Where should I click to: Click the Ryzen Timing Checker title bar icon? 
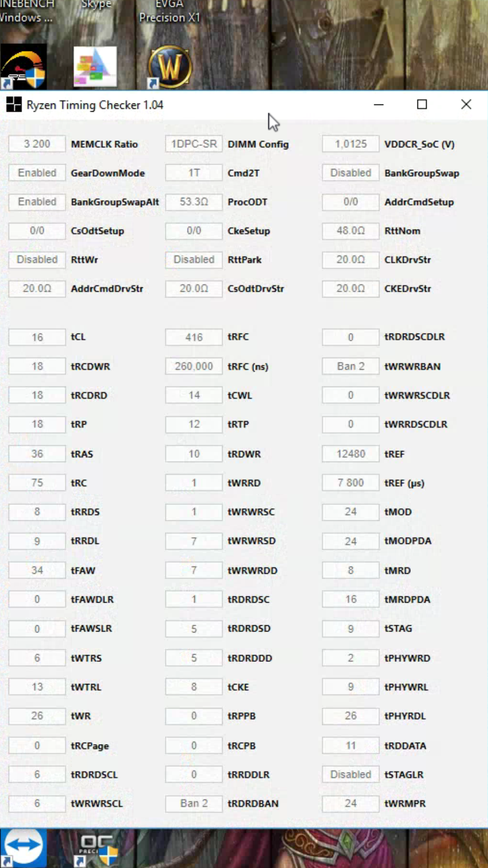(14, 105)
